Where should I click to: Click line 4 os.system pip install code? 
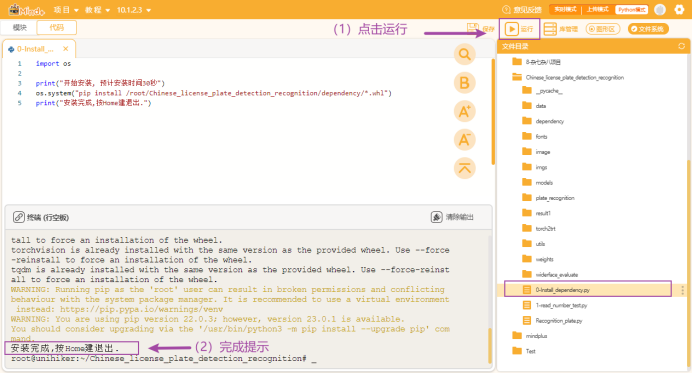coord(214,93)
